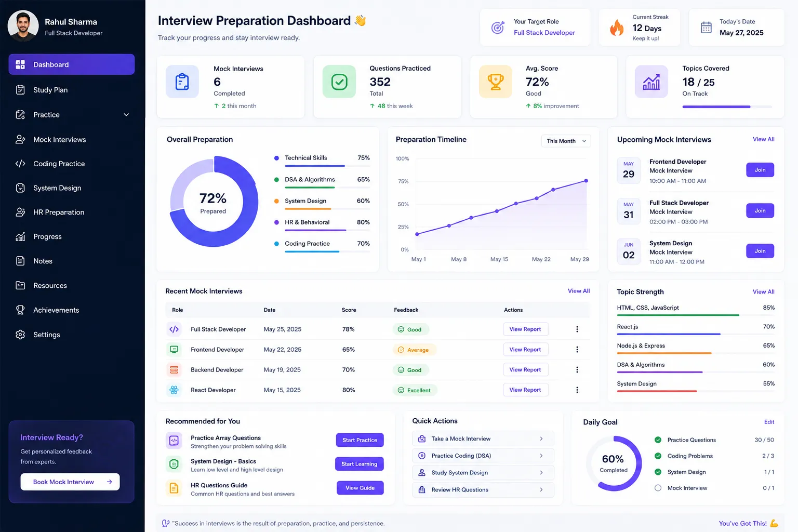Open HR Preparation from sidebar
The width and height of the screenshot is (798, 532).
point(72,212)
